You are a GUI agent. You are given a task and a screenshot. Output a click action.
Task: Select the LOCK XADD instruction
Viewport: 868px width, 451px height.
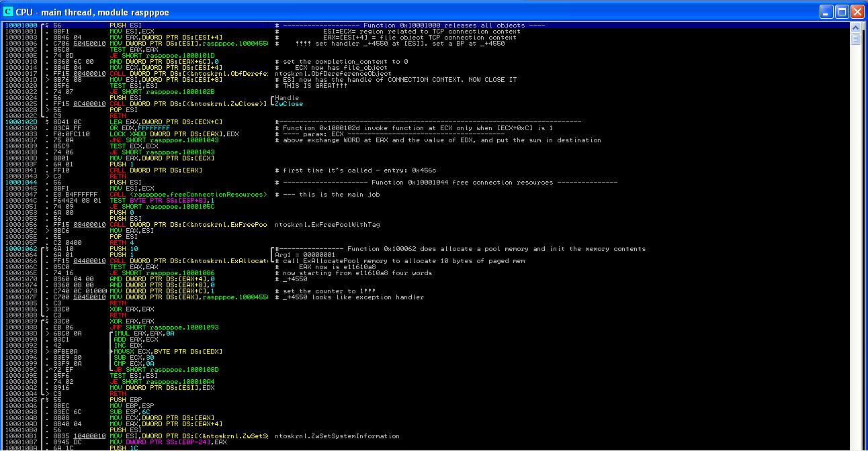(174, 134)
